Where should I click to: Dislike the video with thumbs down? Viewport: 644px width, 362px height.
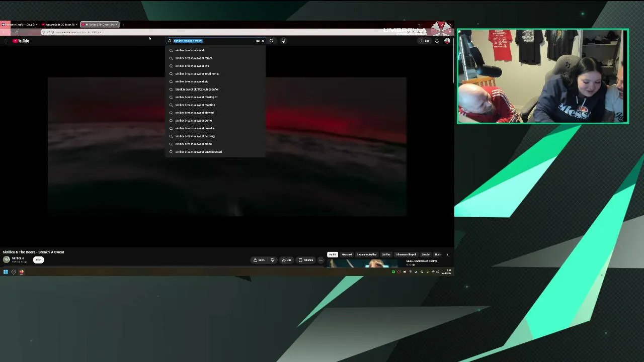272,260
